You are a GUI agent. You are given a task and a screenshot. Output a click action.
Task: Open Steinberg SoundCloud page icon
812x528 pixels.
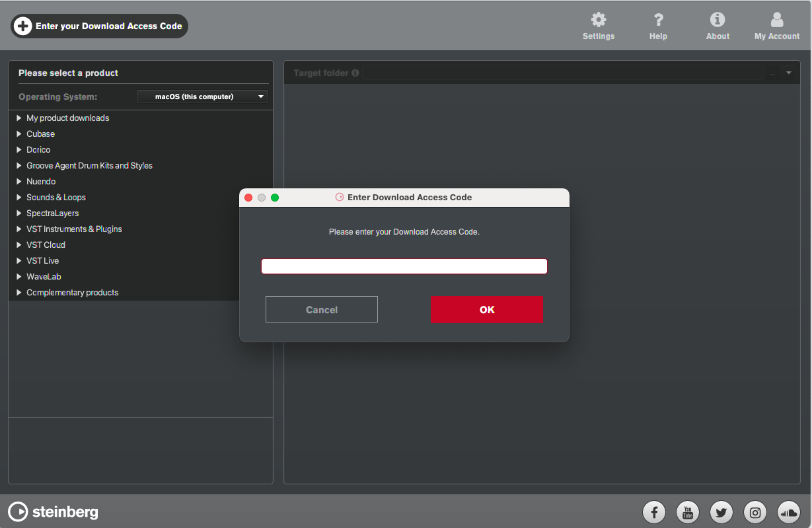pos(788,511)
